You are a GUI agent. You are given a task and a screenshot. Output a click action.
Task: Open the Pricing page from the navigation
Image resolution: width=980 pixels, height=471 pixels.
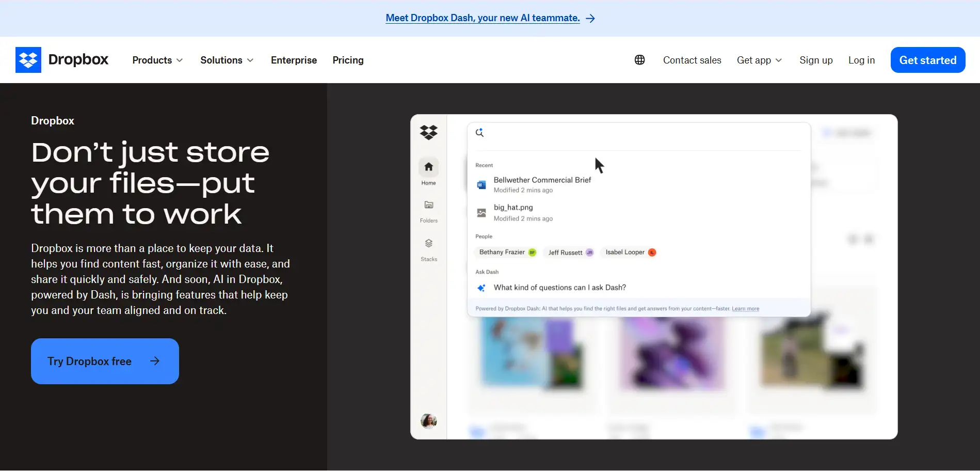pos(348,60)
